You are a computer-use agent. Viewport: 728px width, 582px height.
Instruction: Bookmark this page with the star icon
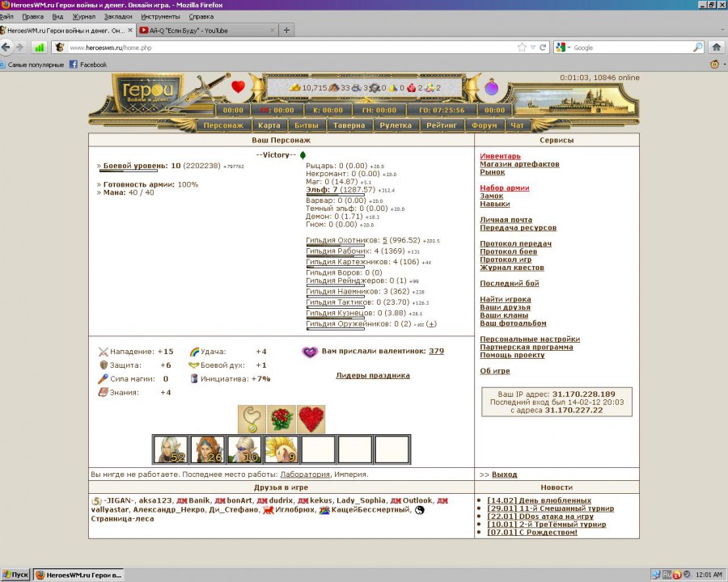522,48
